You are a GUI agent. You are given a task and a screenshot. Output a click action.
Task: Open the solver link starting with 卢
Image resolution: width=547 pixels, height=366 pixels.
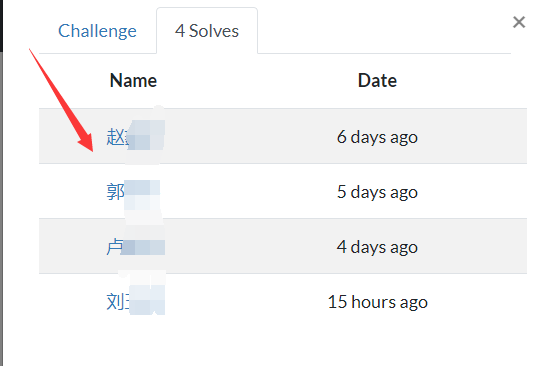[x=135, y=247]
